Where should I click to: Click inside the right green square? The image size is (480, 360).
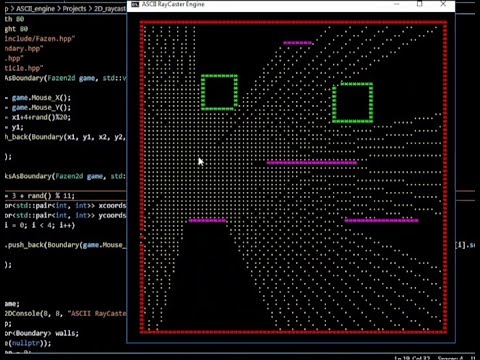pyautogui.click(x=353, y=103)
